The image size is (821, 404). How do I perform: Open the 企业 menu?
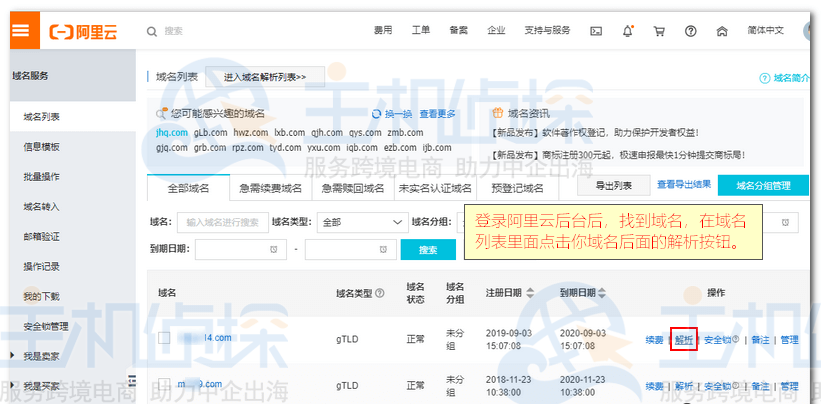click(x=496, y=30)
